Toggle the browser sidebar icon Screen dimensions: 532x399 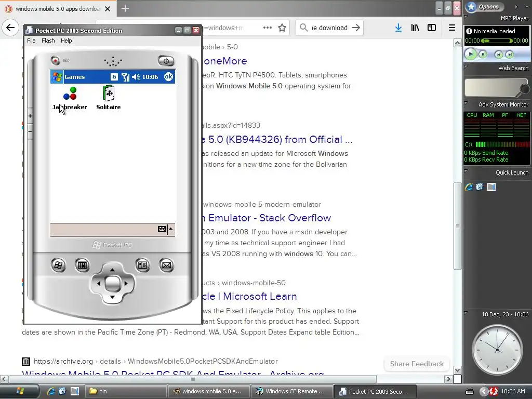[432, 28]
